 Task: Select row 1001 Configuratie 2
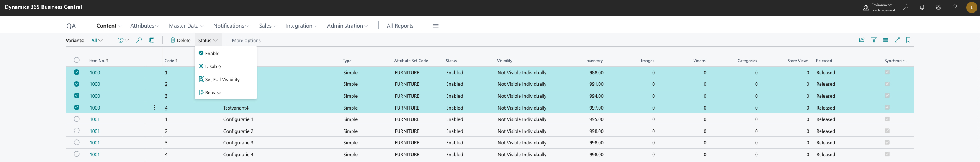(x=77, y=131)
